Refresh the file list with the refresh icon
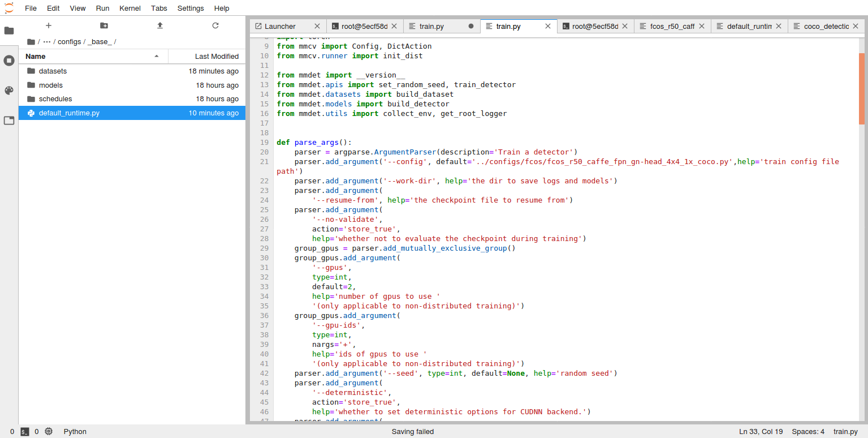Viewport: 868px width, 438px height. [x=215, y=25]
